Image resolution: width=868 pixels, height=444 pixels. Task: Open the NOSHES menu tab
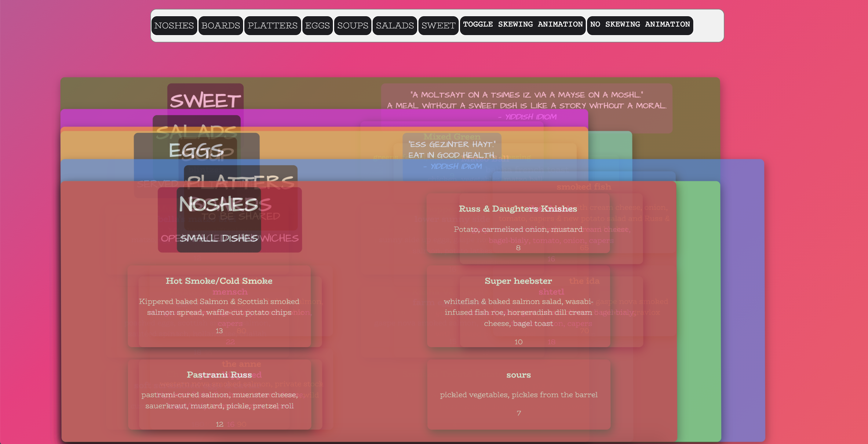[174, 26]
